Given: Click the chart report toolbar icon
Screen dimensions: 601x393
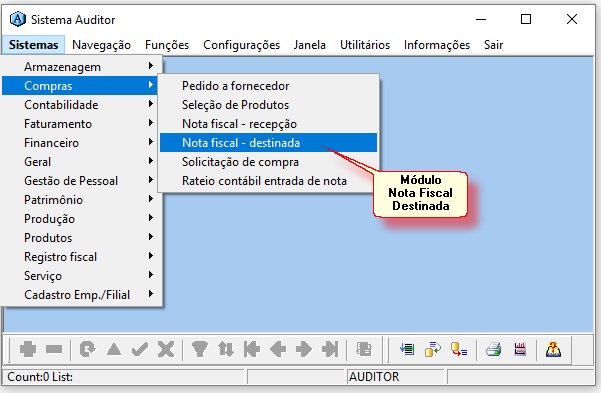Looking at the screenshot, I should coord(520,349).
